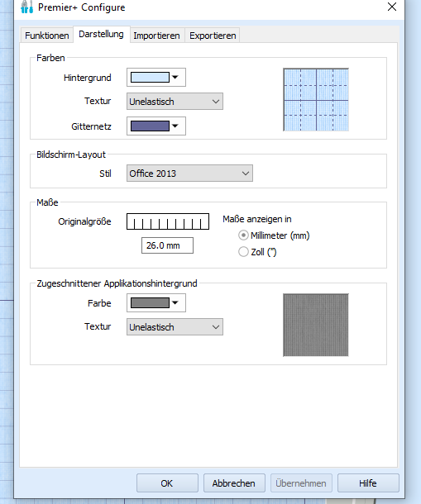This screenshot has height=504, width=421.
Task: Open the Hintergrund color dropdown arrow
Action: click(x=175, y=77)
